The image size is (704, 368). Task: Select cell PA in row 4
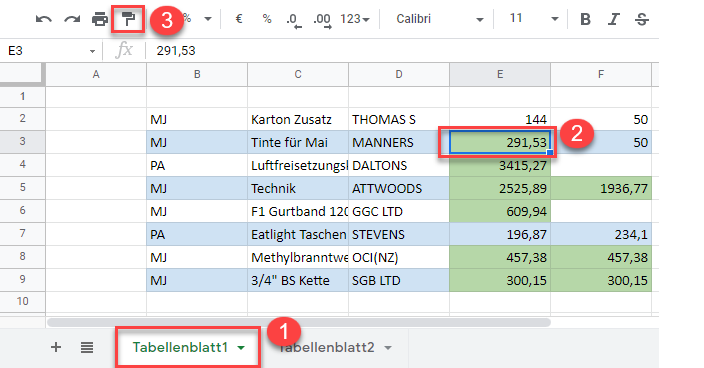tap(197, 165)
